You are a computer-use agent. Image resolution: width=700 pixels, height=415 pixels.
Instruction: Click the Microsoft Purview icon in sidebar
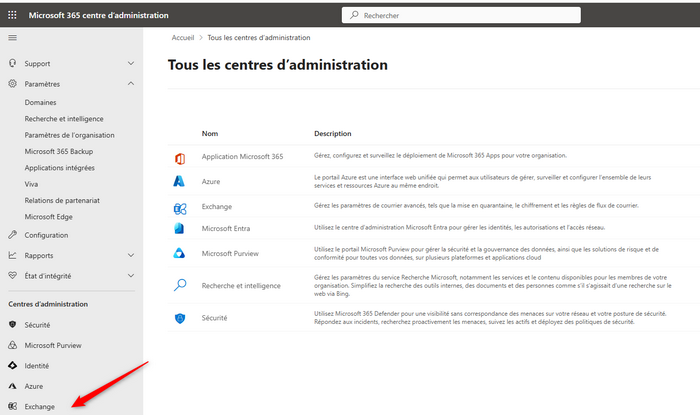coord(12,345)
